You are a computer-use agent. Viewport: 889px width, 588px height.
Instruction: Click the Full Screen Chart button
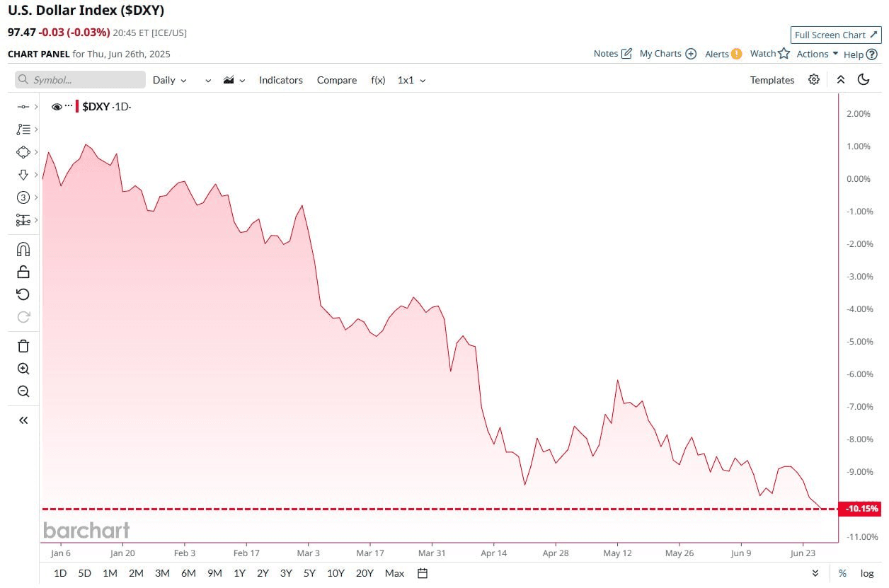click(x=836, y=35)
